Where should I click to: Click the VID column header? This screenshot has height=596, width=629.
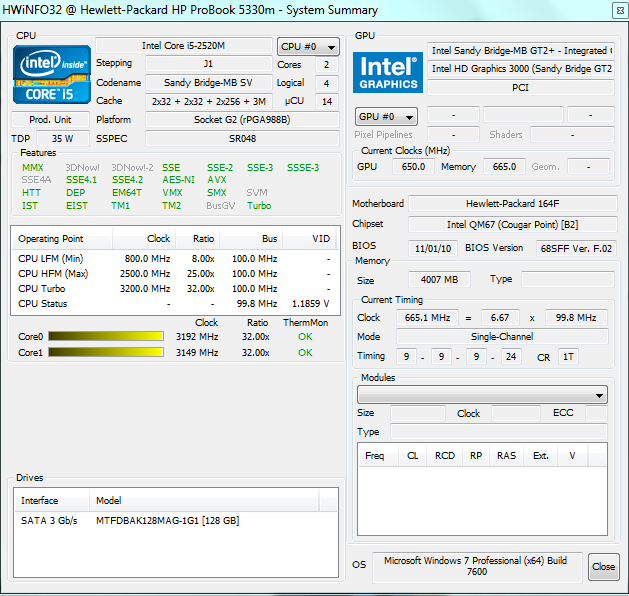(x=309, y=239)
